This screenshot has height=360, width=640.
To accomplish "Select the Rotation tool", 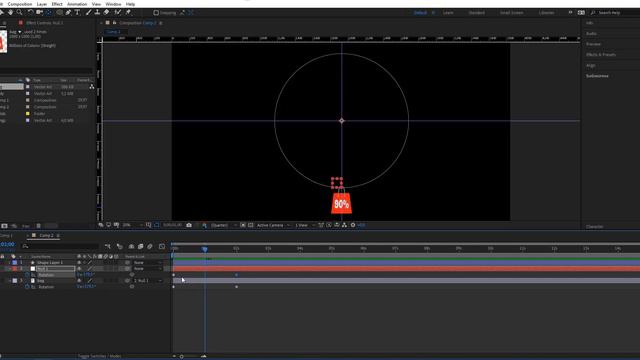I will (x=30, y=13).
